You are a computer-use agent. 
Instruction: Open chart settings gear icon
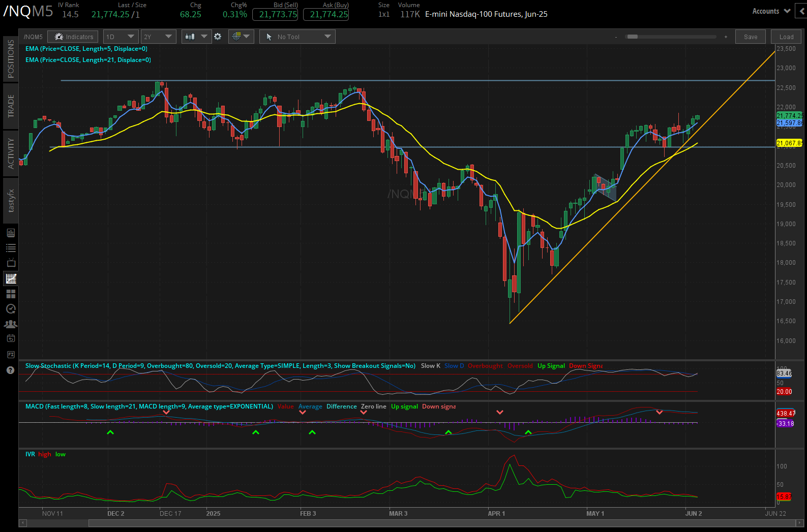tap(218, 37)
